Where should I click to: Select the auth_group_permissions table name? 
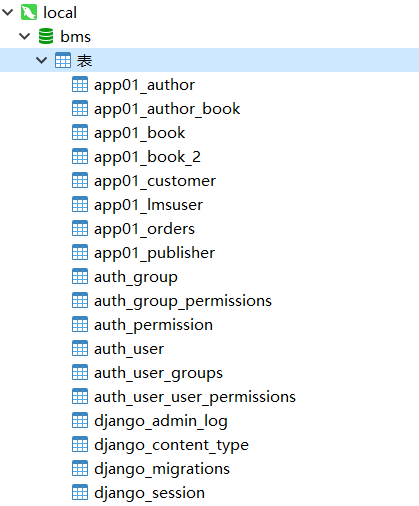pyautogui.click(x=183, y=301)
